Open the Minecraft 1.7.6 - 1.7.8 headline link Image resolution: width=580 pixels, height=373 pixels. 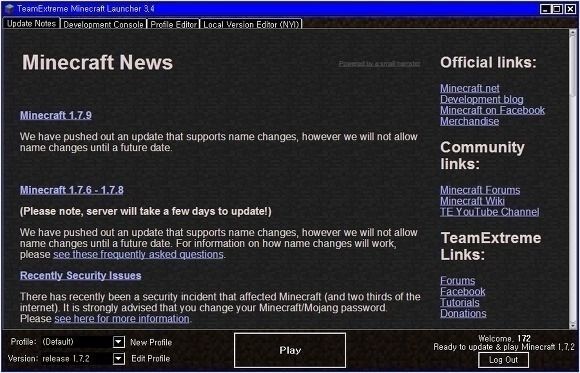(72, 190)
